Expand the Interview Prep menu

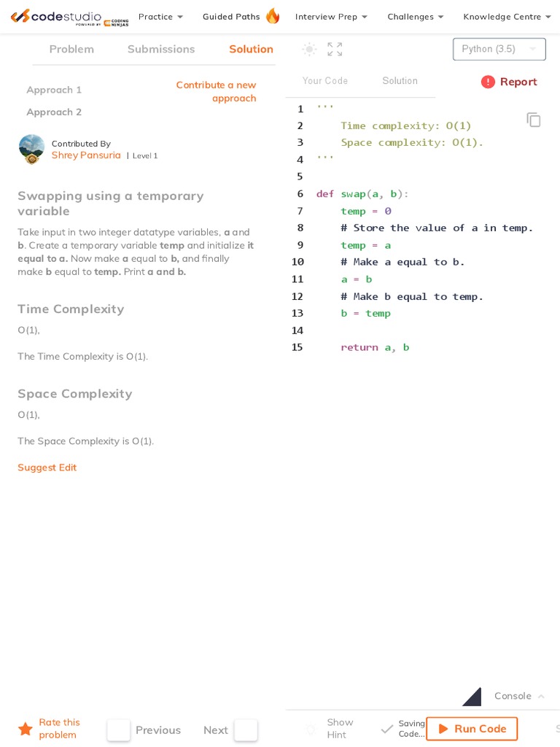331,17
